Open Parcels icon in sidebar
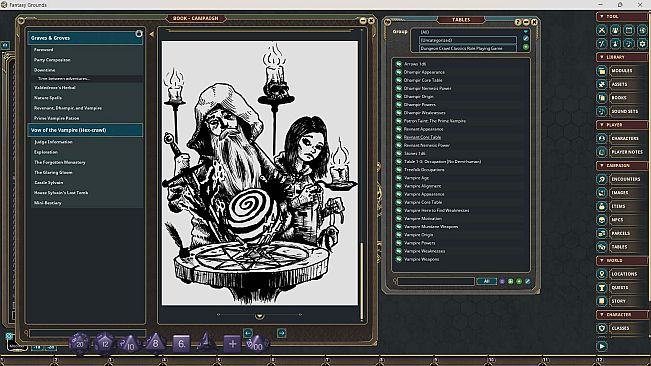This screenshot has height=366, width=651. point(602,233)
